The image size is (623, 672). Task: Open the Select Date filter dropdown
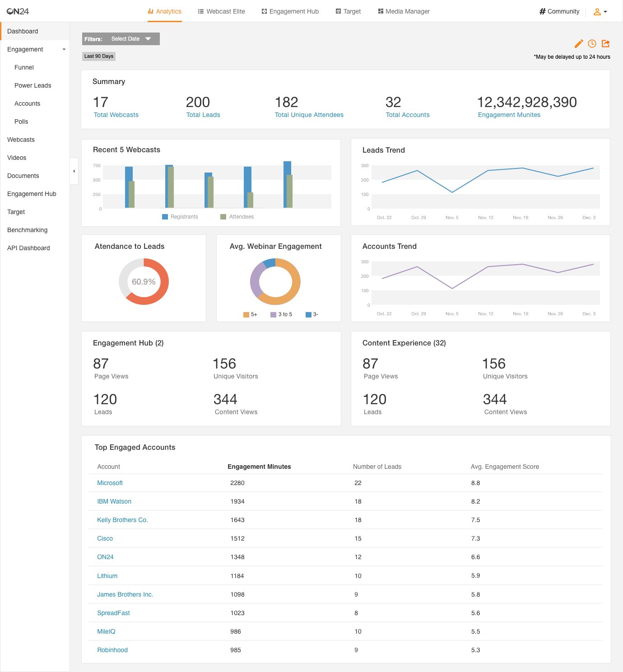[131, 39]
